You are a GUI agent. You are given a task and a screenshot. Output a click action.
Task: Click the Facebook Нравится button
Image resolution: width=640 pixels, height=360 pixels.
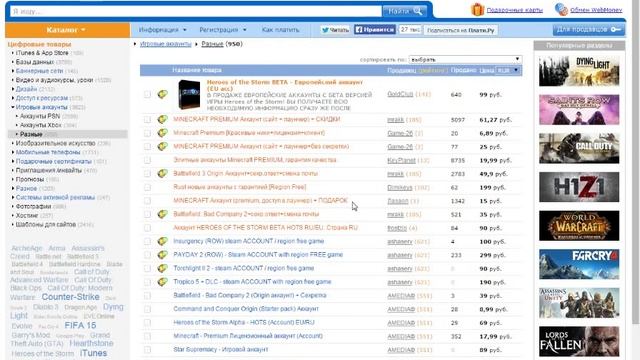pyautogui.click(x=374, y=30)
